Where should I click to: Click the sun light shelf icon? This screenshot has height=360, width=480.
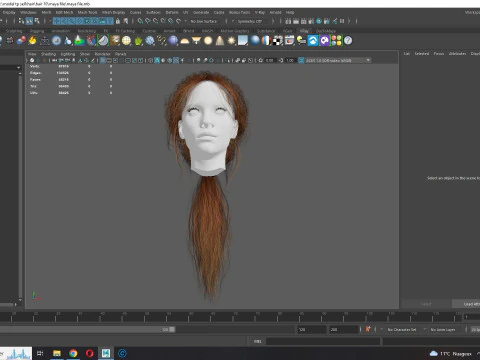(231, 41)
